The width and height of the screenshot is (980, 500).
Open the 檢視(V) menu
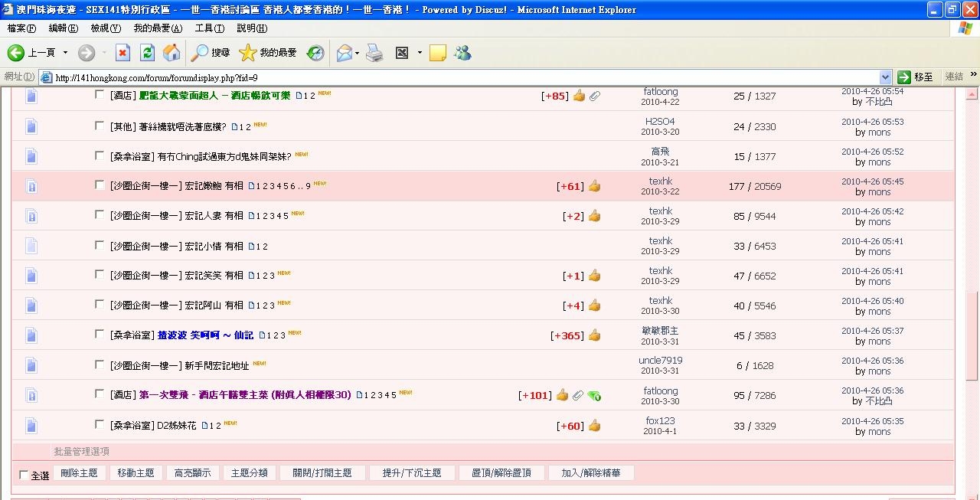(106, 28)
